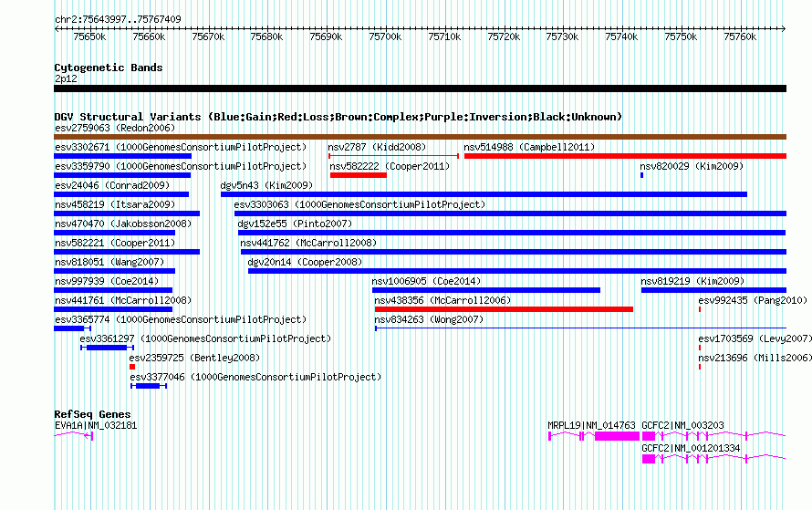Open nsv458219 (Itsara2009) label
Image resolution: width=812 pixels, height=510 pixels.
[115, 204]
